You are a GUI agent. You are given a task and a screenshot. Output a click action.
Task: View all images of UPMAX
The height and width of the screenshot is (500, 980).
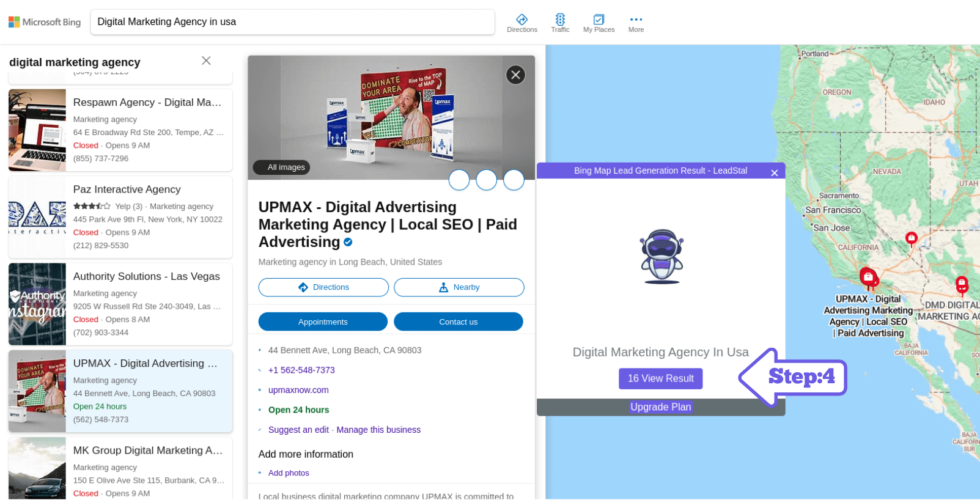(x=281, y=167)
